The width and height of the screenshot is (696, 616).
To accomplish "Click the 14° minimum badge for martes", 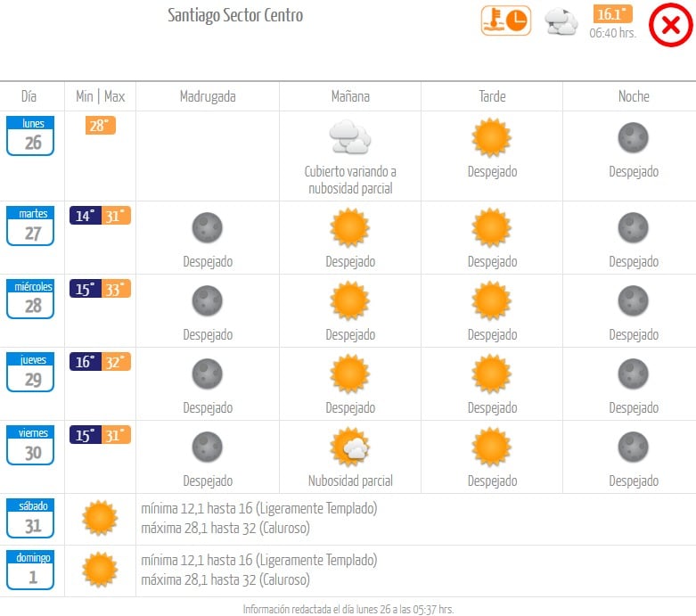I will [x=86, y=215].
